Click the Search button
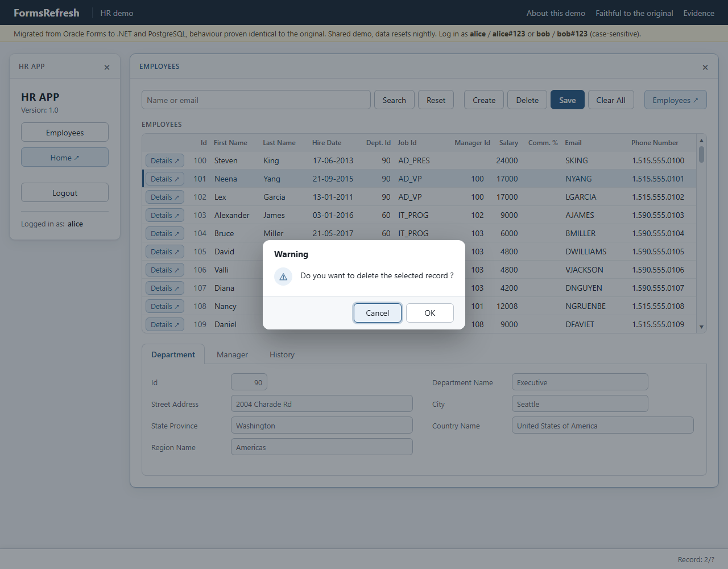Image resolution: width=728 pixels, height=569 pixels. pos(394,100)
